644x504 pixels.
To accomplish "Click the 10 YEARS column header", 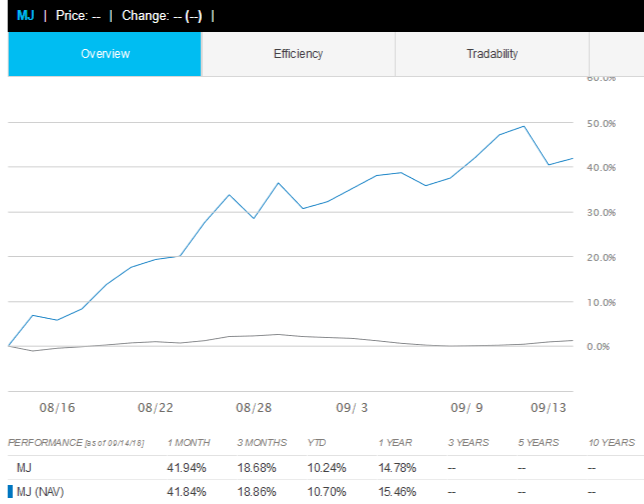I will 608,442.
